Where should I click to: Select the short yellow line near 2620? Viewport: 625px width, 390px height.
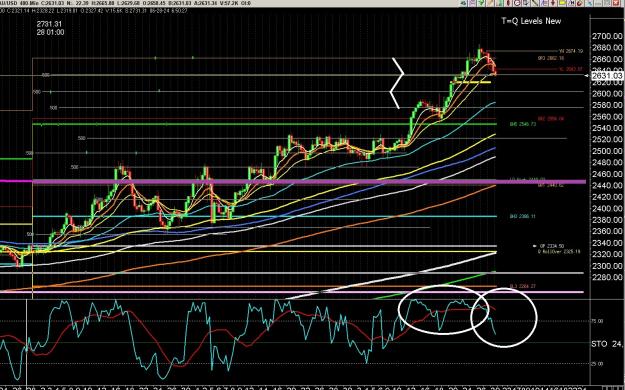coord(471,82)
